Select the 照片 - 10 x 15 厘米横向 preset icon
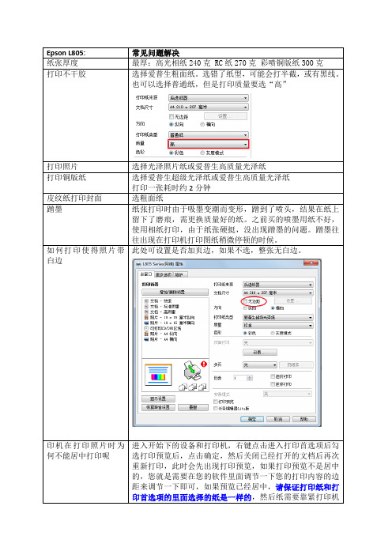392x555 pixels. pyautogui.click(x=146, y=323)
